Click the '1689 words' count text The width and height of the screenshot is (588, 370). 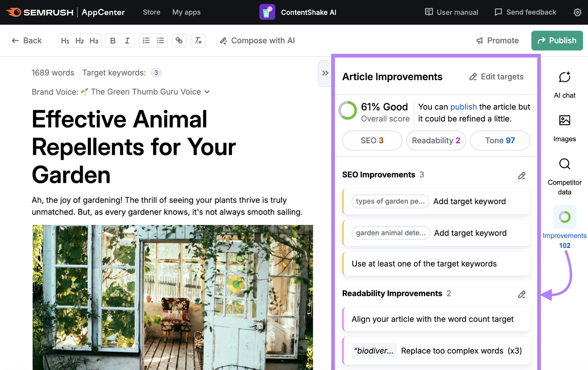tap(53, 73)
